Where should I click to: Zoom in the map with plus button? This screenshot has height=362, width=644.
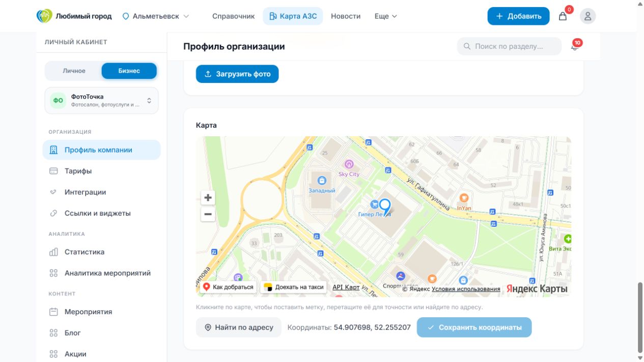208,198
